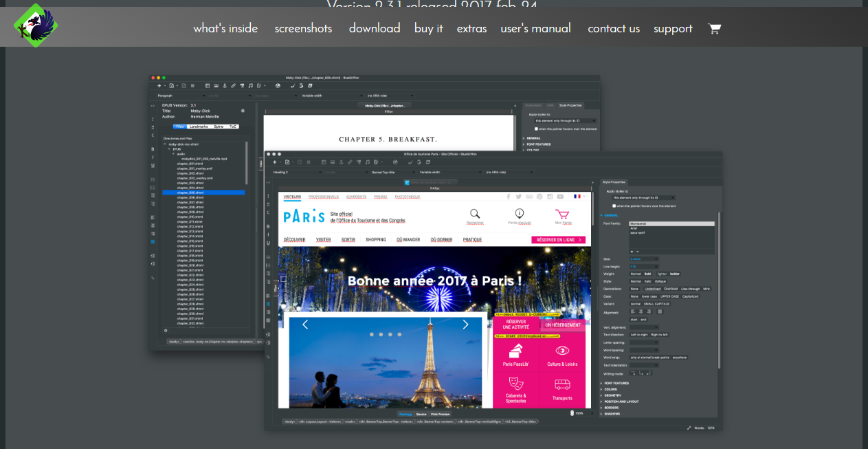Click the scrollbar of the Moby-Dick file list
The width and height of the screenshot is (868, 449).
(246, 163)
